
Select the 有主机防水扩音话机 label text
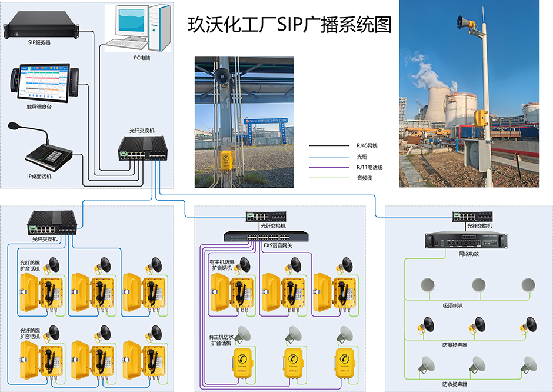click(222, 339)
